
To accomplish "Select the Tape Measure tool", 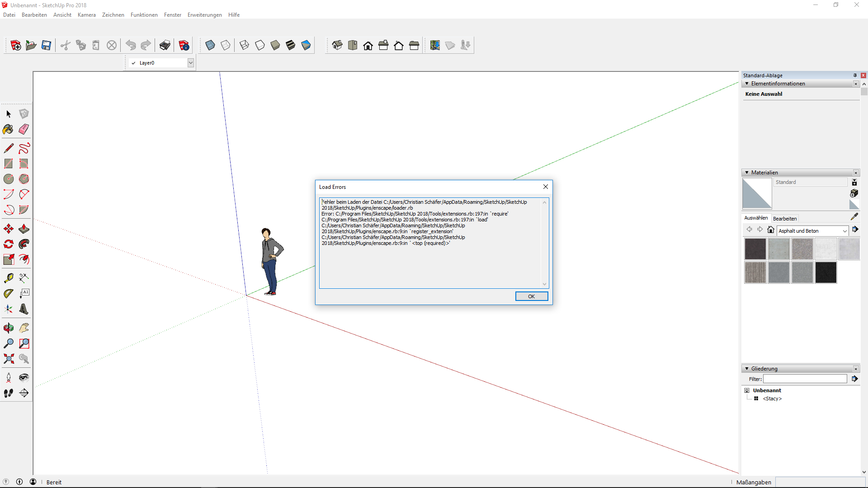I will click(8, 278).
